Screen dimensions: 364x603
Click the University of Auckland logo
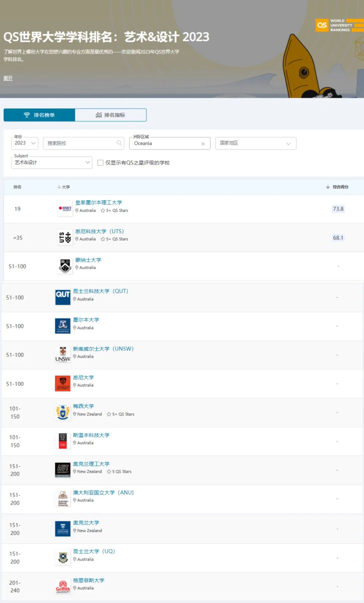[x=63, y=529]
